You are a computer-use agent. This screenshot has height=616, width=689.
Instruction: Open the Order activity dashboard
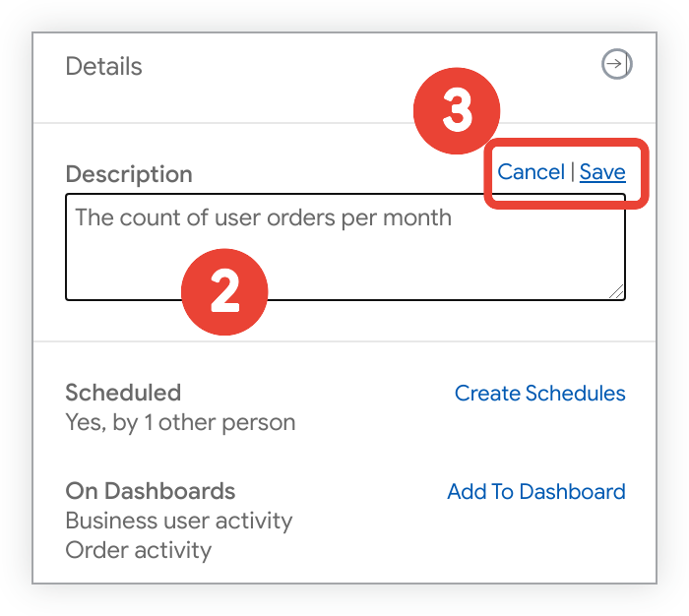coord(138,550)
